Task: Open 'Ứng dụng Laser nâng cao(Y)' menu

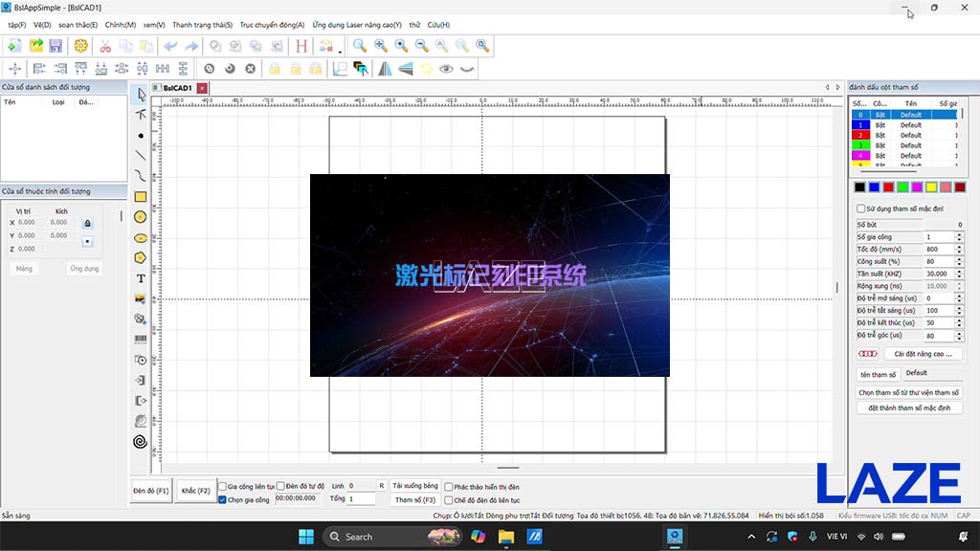Action: [357, 25]
